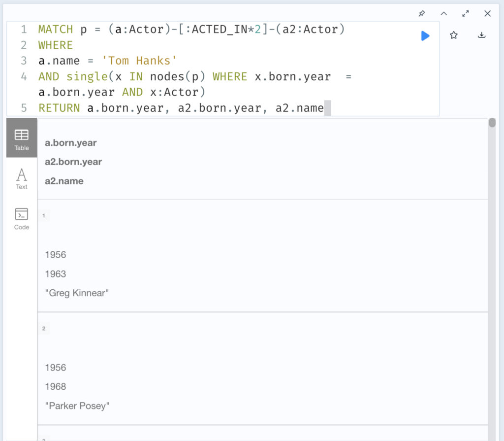Click the WHERE keyword on line 2
Viewport: 504px width, 441px height.
(56, 45)
